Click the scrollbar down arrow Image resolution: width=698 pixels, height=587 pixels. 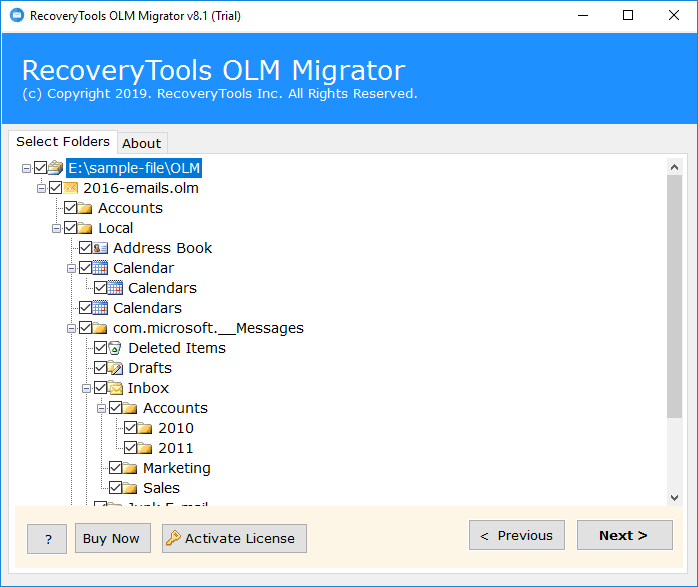674,498
